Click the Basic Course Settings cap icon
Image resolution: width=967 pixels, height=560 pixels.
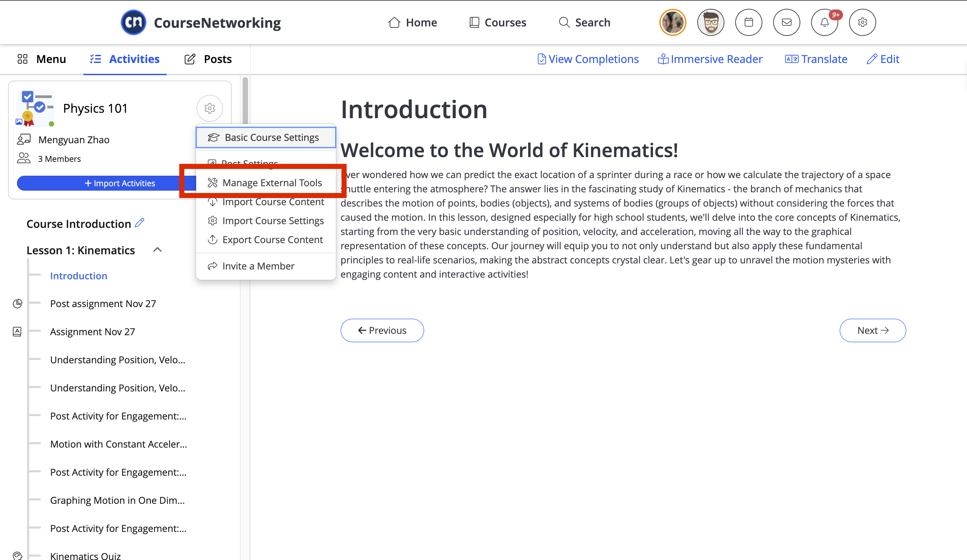pos(213,137)
